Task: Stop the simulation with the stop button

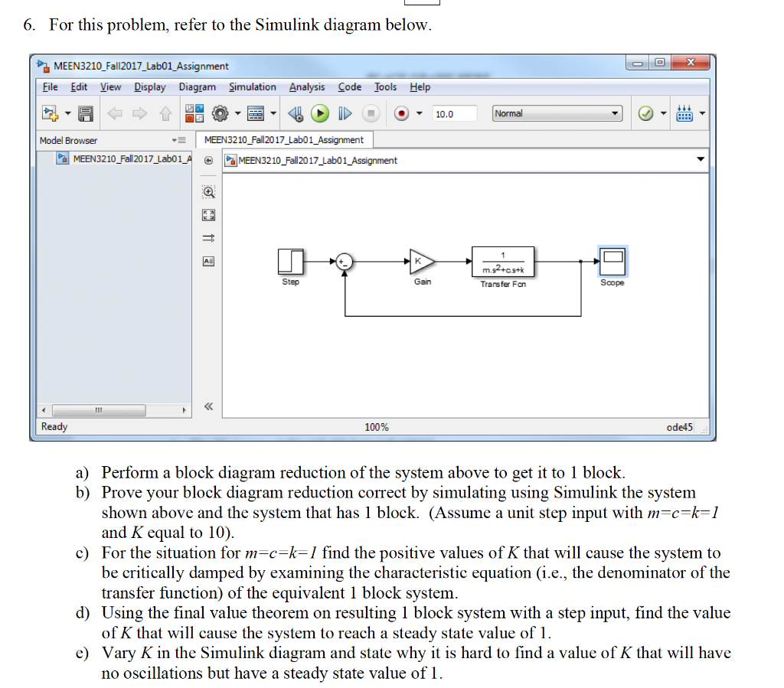Action: pyautogui.click(x=371, y=113)
